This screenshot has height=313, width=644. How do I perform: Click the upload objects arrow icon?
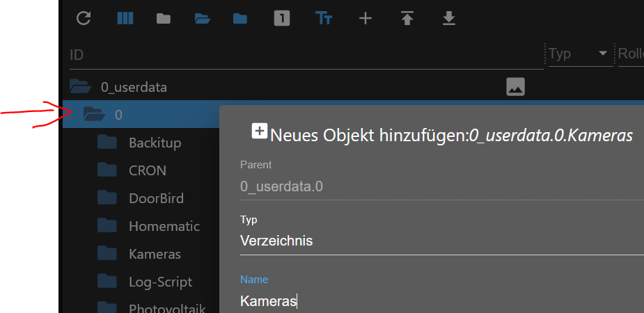pyautogui.click(x=407, y=19)
